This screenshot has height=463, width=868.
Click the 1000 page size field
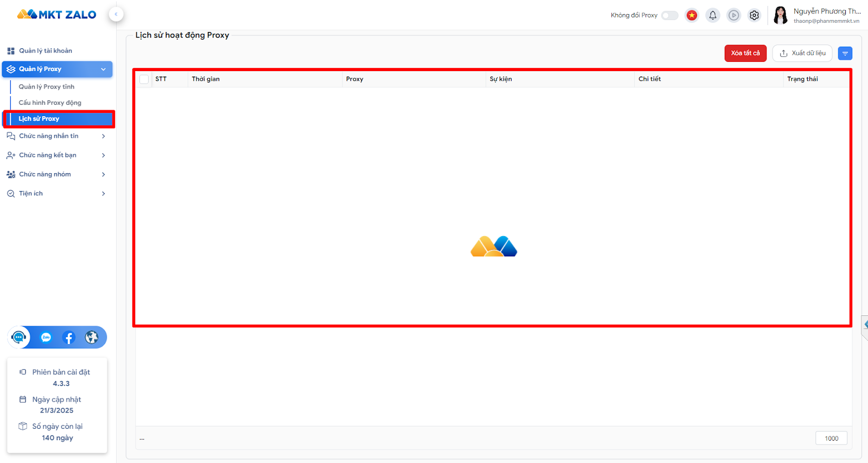point(831,439)
